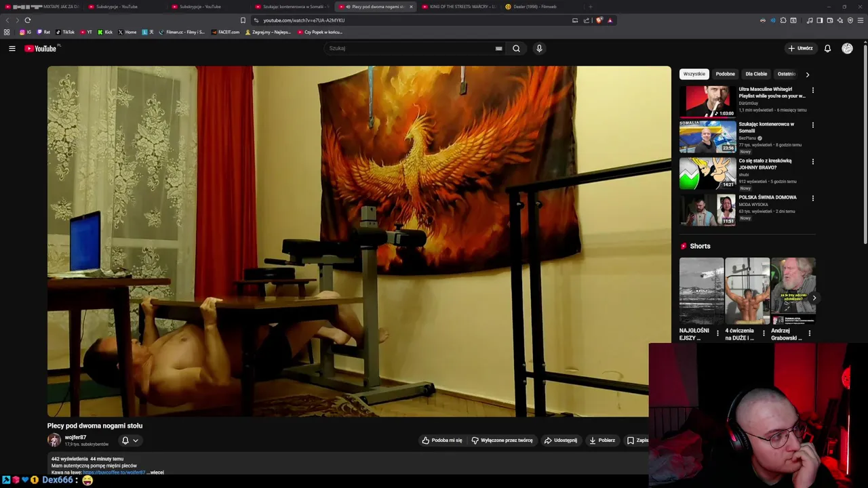Share the video with Udostępnij
The height and width of the screenshot is (488, 868).
tap(561, 441)
